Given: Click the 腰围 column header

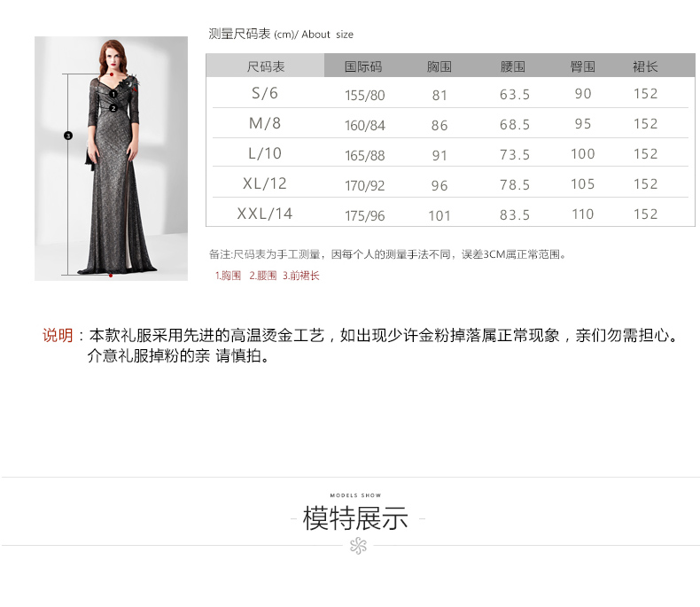Looking at the screenshot, I should (513, 66).
